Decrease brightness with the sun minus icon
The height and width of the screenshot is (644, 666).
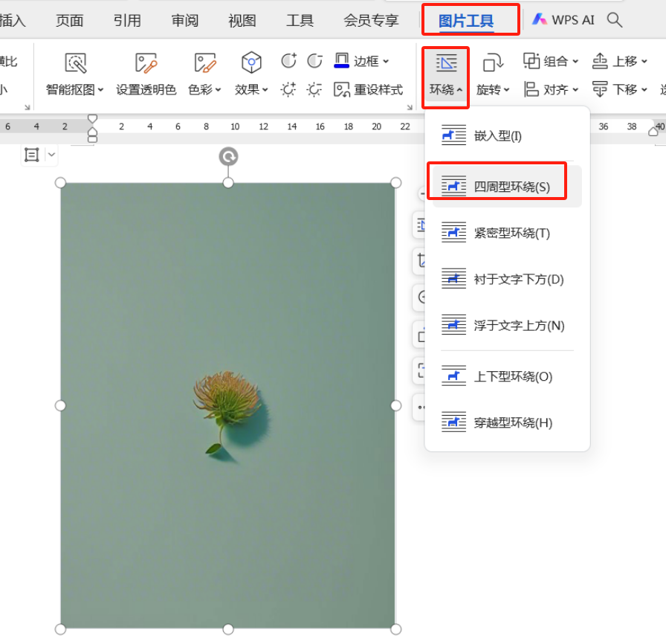point(314,90)
